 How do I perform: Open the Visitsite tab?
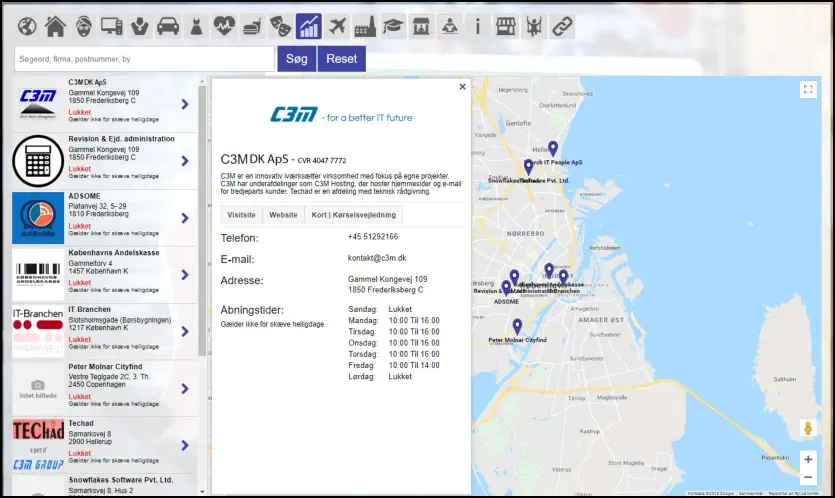point(241,215)
